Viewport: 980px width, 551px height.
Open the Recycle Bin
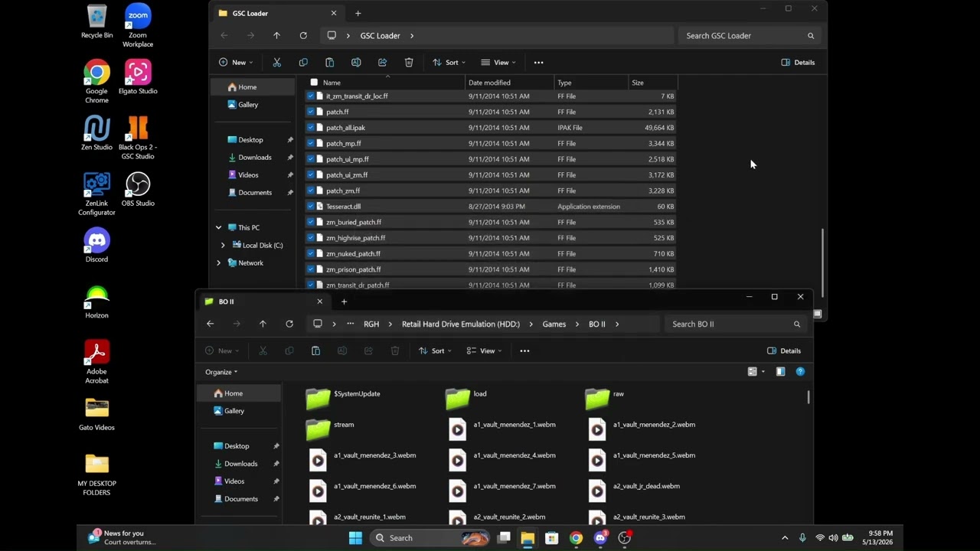(x=96, y=21)
